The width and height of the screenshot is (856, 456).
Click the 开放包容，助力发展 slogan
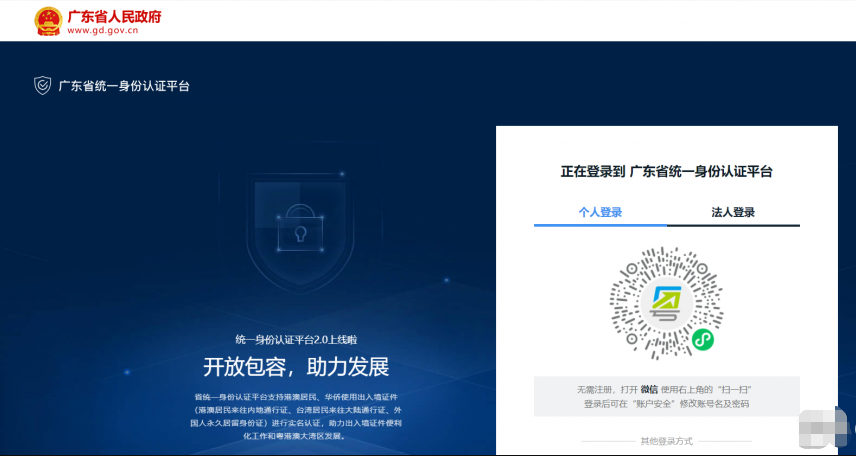pyautogui.click(x=296, y=367)
